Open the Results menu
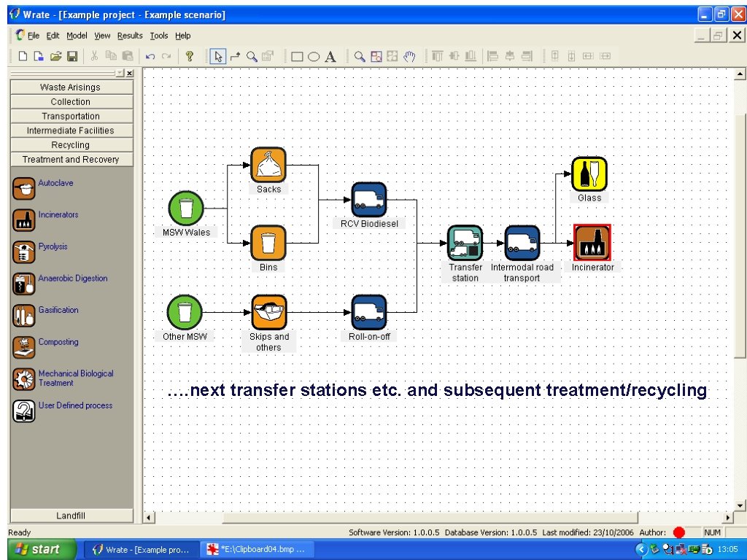Viewport: 747px width, 560px height. click(x=130, y=35)
